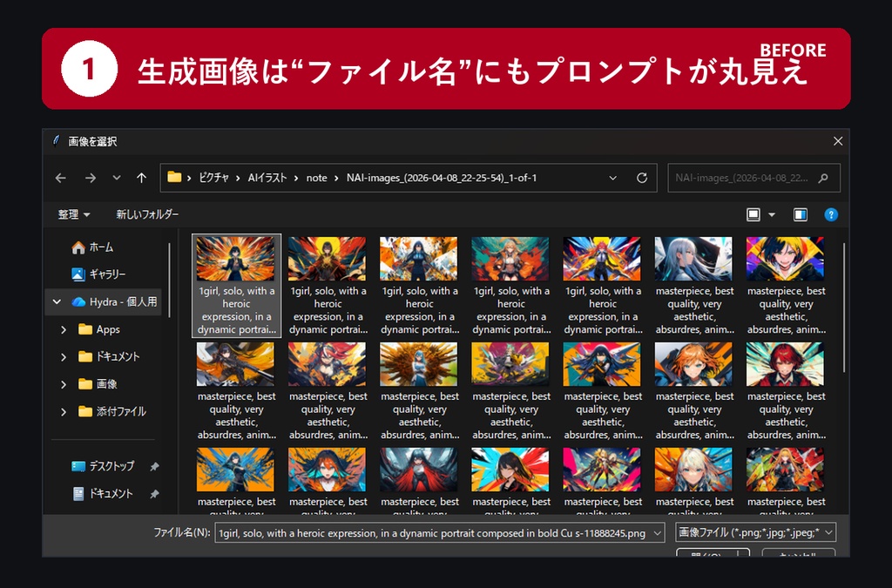Expand the ドキュメント folder under Hydra

(64, 356)
